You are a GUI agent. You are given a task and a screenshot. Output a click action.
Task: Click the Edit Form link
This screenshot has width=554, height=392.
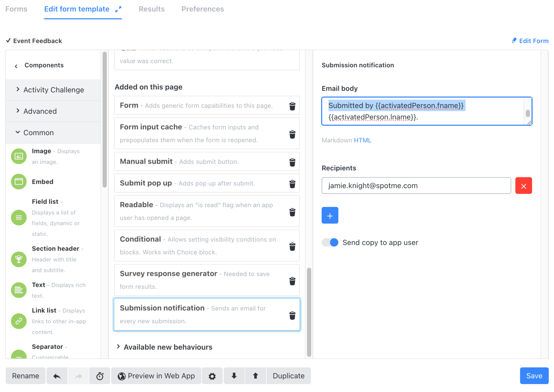click(x=530, y=41)
